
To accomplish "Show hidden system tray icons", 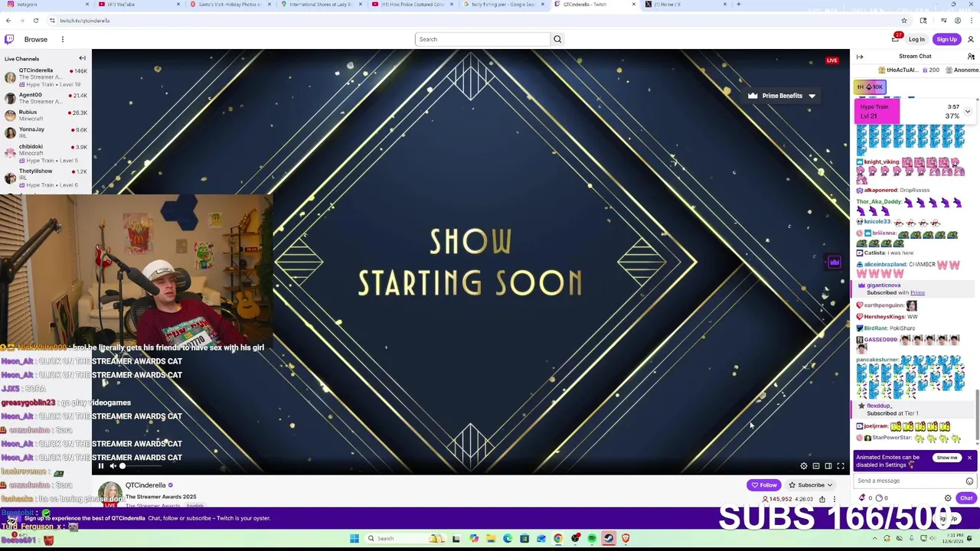I will pyautogui.click(x=875, y=539).
